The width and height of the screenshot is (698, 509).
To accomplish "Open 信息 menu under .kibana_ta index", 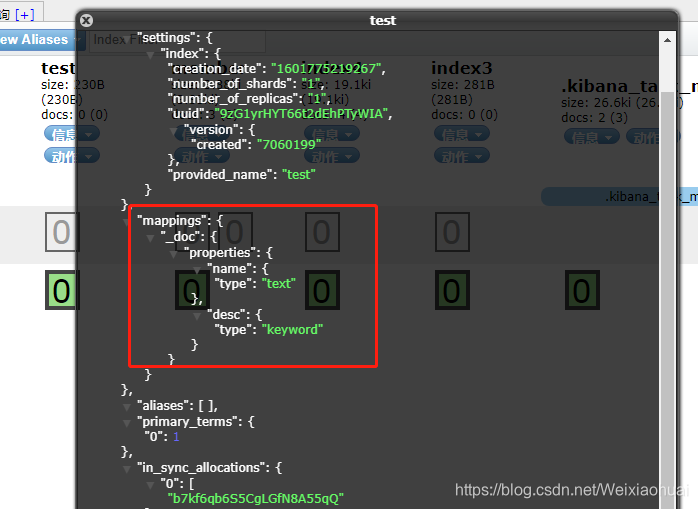I will pos(592,137).
